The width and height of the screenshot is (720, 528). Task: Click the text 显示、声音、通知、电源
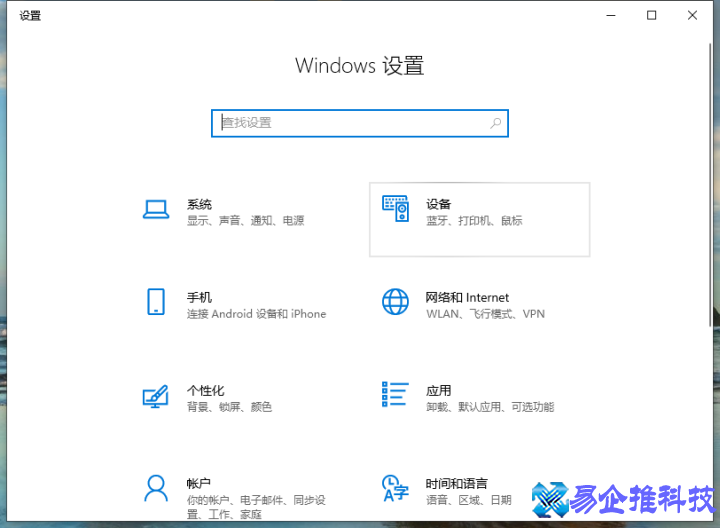coord(246,221)
